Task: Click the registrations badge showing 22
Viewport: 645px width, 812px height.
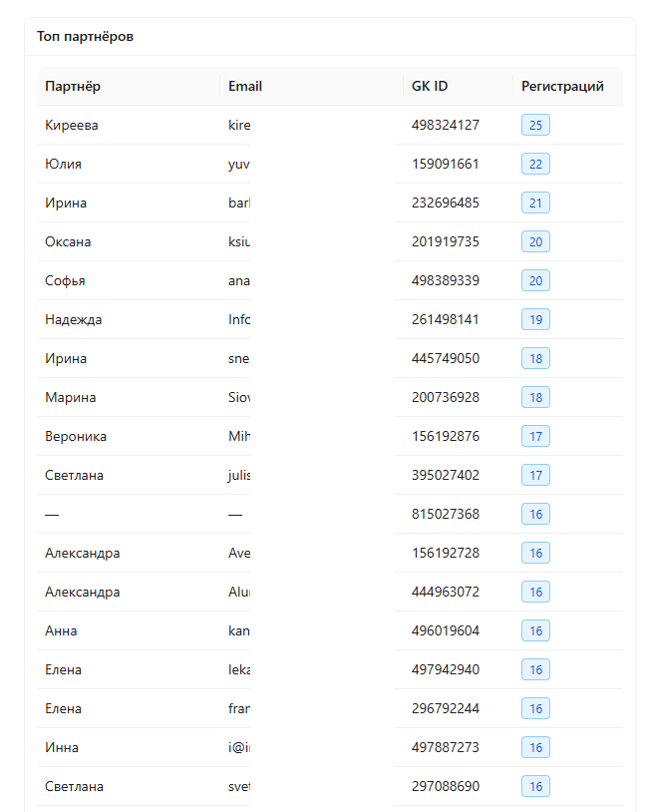Action: (535, 165)
